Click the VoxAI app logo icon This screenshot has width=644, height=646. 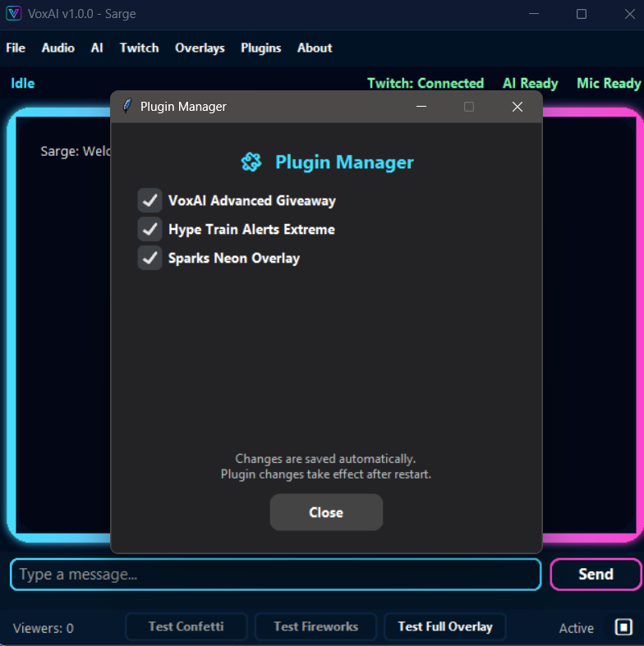[14, 14]
